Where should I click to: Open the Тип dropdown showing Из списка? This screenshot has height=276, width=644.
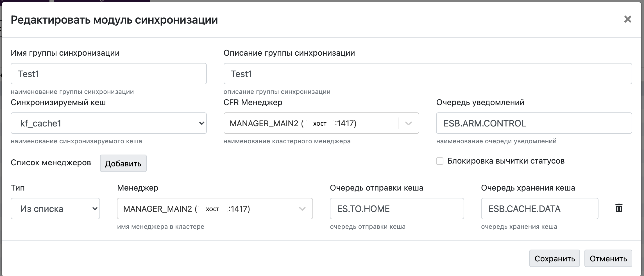click(55, 209)
